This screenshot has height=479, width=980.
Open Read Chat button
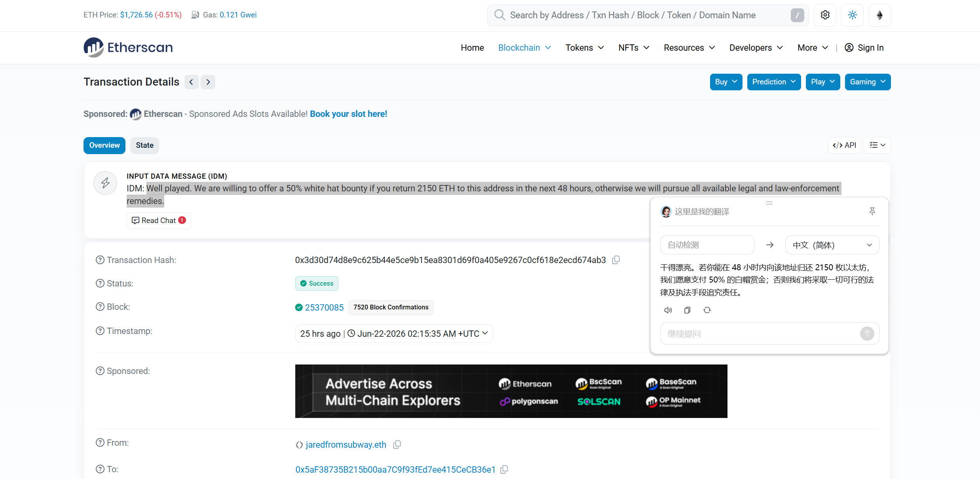pos(159,221)
